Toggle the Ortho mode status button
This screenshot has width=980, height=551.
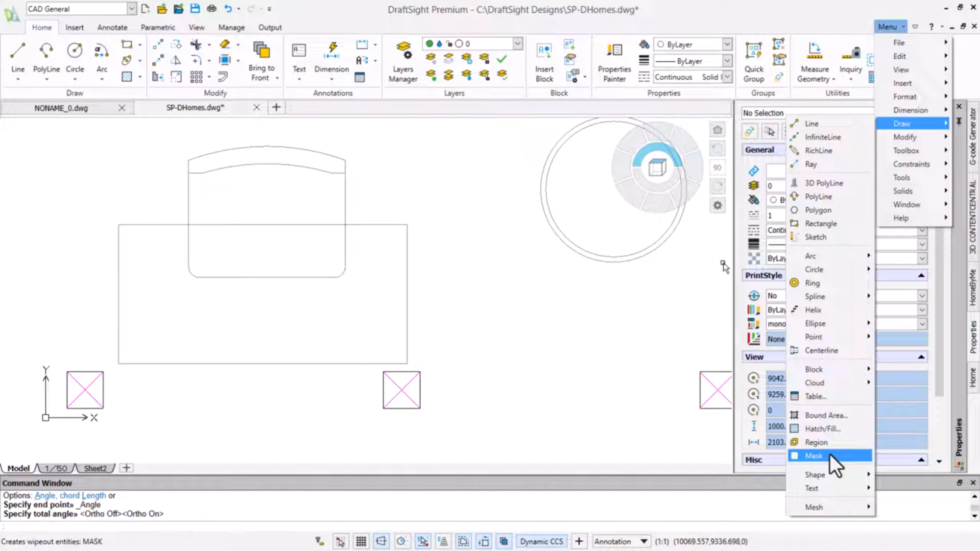pyautogui.click(x=381, y=541)
